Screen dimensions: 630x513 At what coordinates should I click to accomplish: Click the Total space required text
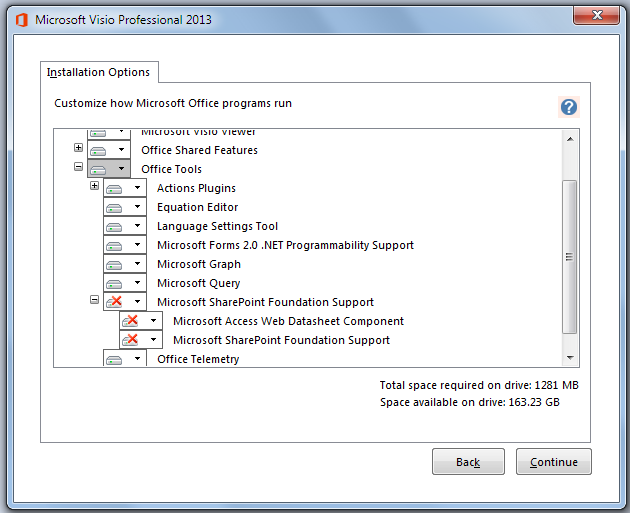pos(479,385)
